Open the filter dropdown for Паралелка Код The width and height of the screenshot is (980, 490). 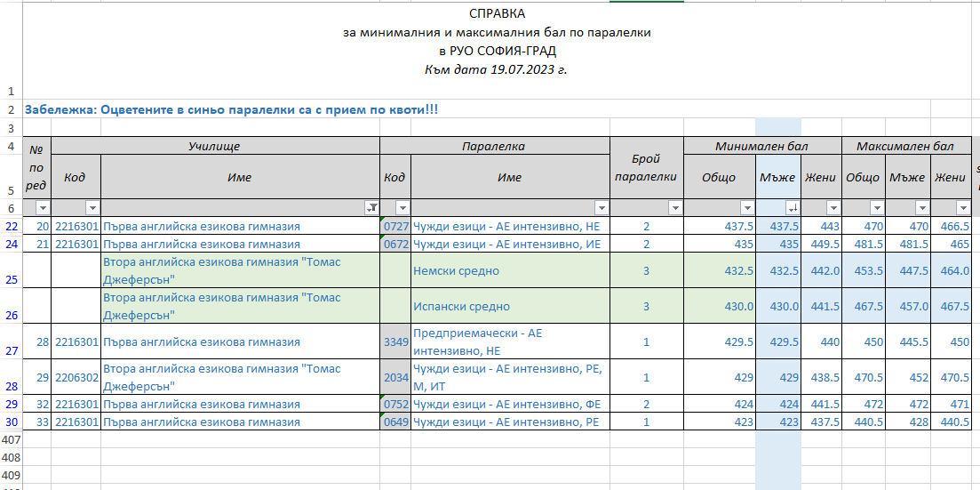point(402,208)
